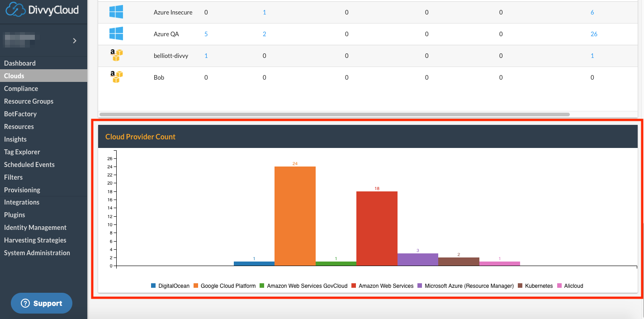Click Azure QA link value 26
The image size is (644, 319).
(x=594, y=34)
